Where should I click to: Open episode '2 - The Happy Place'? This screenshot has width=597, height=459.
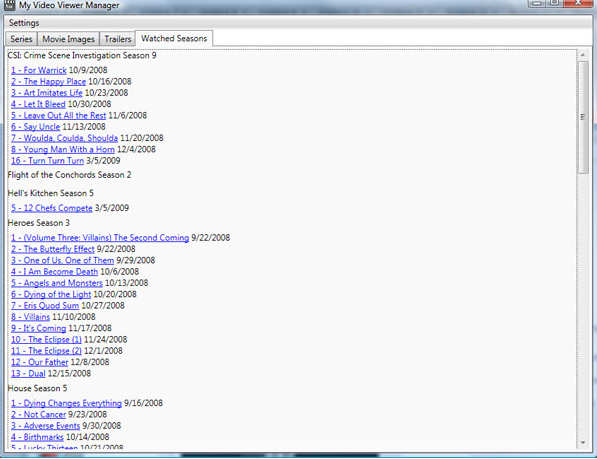(48, 81)
